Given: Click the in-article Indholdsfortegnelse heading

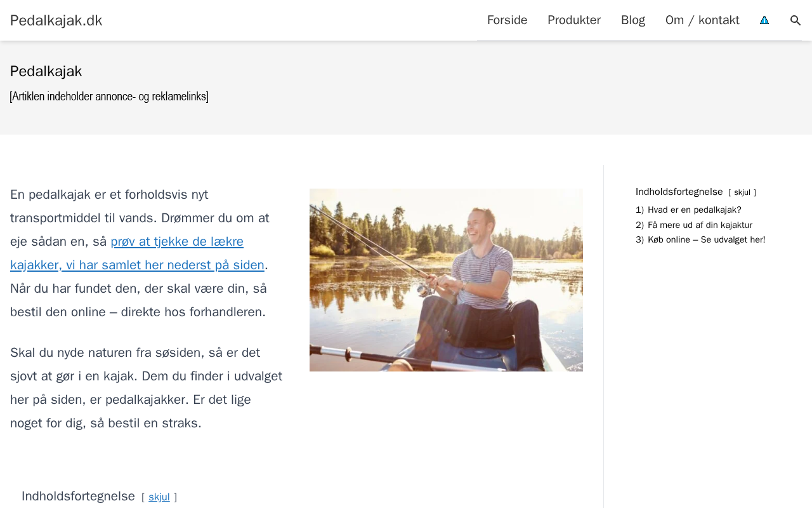Looking at the screenshot, I should tap(78, 496).
